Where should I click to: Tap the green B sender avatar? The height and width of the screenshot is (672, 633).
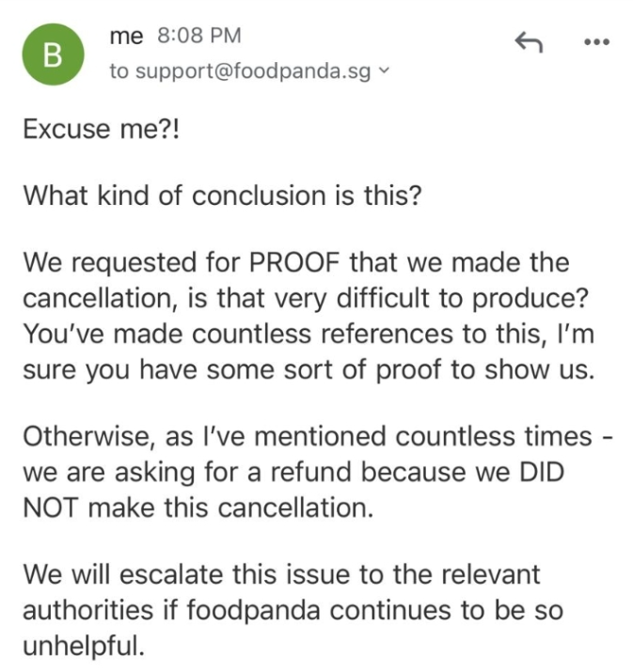(54, 55)
